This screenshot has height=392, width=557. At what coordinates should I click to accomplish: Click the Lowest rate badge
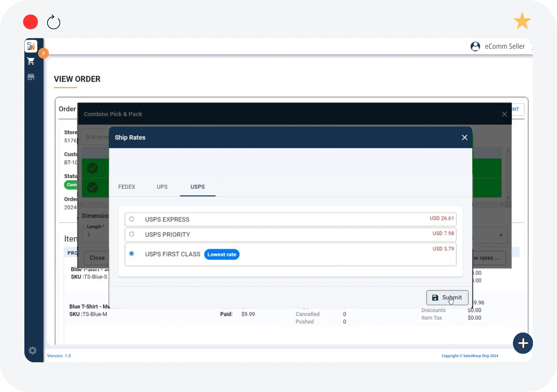pyautogui.click(x=222, y=254)
